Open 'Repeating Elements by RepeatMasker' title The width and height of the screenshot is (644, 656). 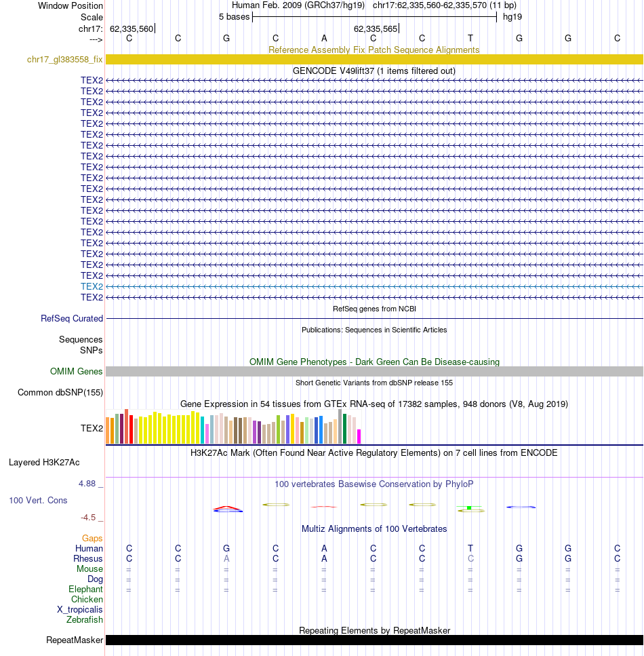pyautogui.click(x=374, y=630)
